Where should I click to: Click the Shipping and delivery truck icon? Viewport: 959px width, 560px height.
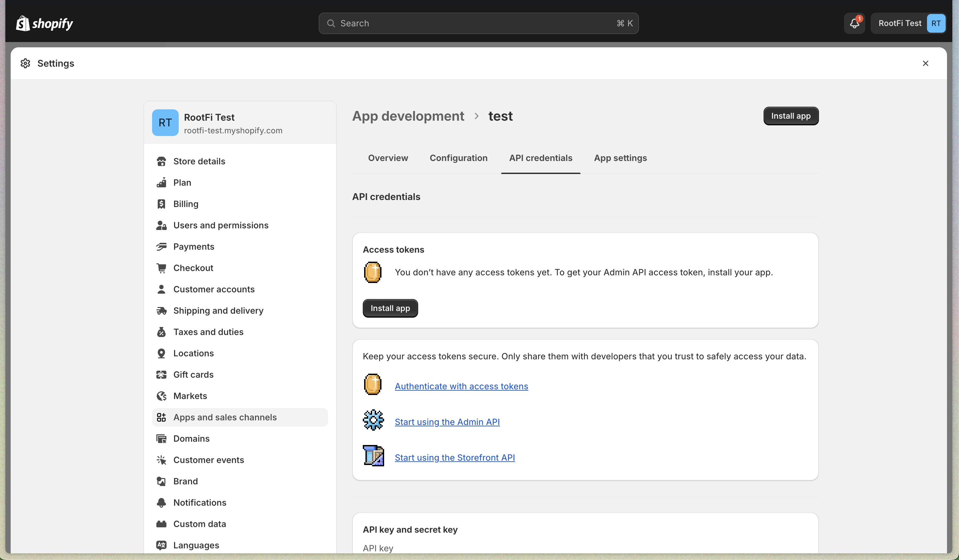161,311
